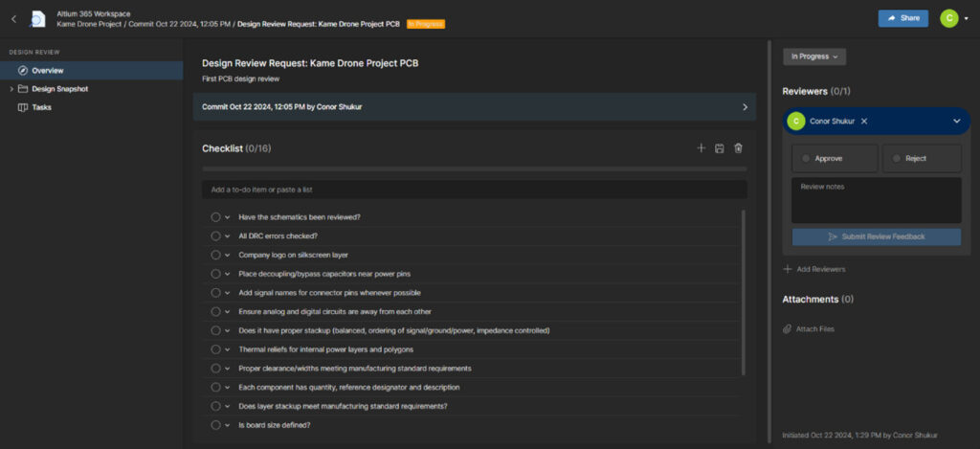Click the Attach Files paperclip icon
The width and height of the screenshot is (980, 449).
[x=787, y=329]
